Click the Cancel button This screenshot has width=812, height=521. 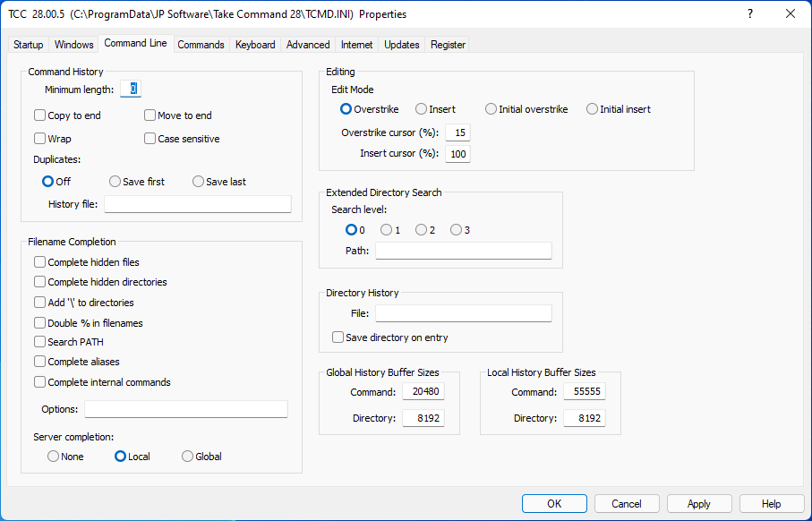click(627, 503)
